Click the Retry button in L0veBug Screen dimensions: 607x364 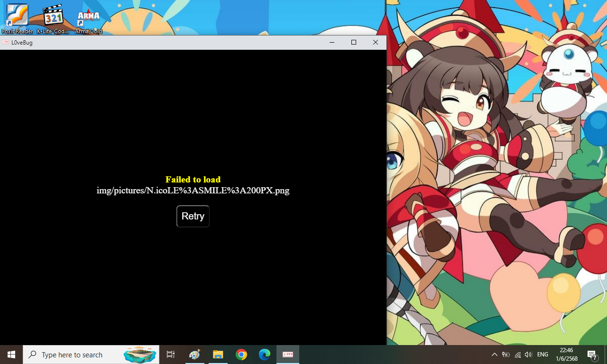click(193, 216)
